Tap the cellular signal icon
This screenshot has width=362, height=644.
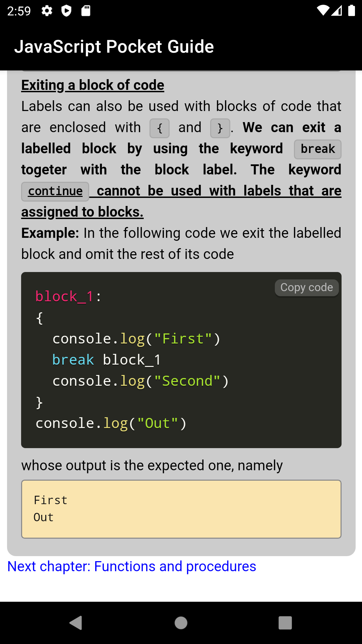(x=337, y=11)
